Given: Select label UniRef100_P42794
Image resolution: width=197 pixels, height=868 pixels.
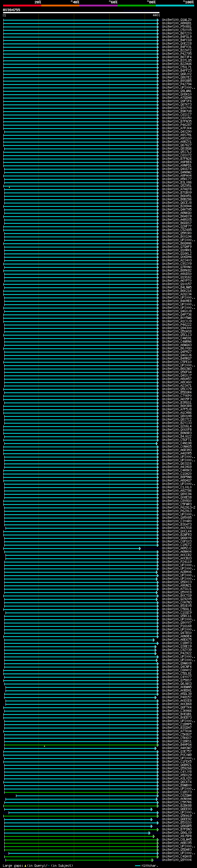Looking at the screenshot, I should tap(176, 84).
